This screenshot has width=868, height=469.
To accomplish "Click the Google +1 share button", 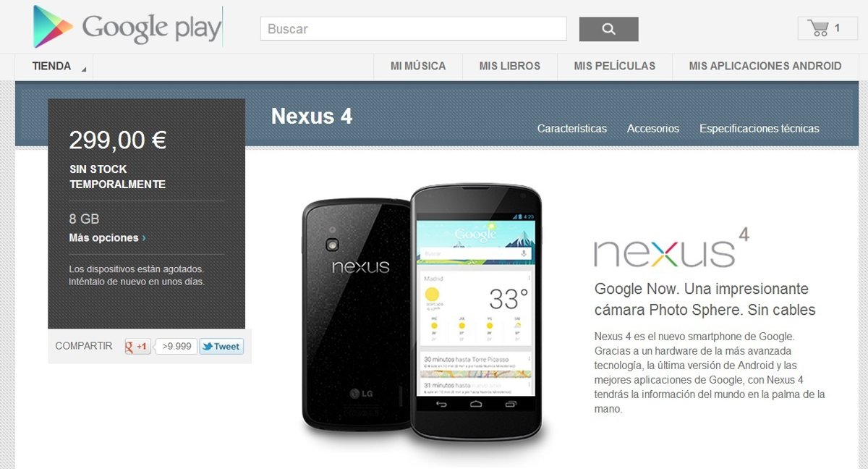I will [137, 346].
